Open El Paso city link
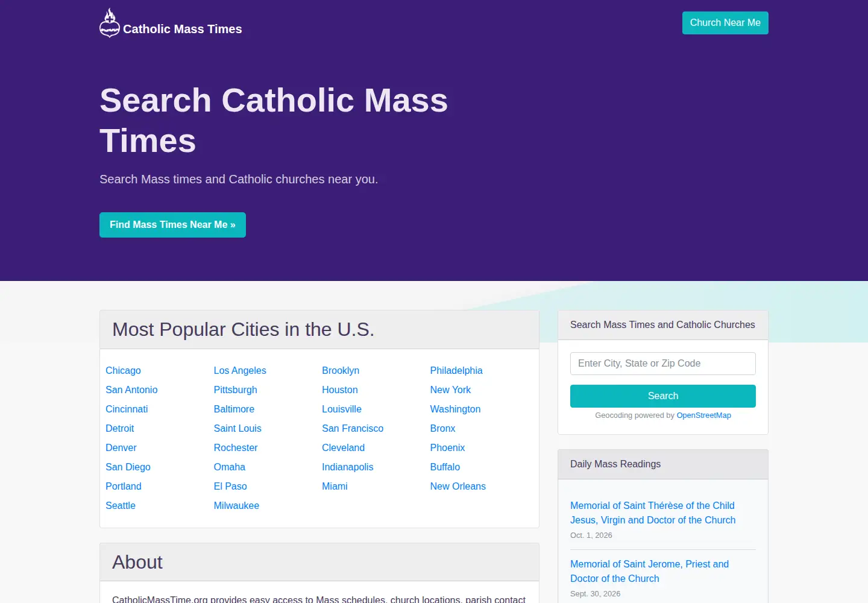 (230, 487)
